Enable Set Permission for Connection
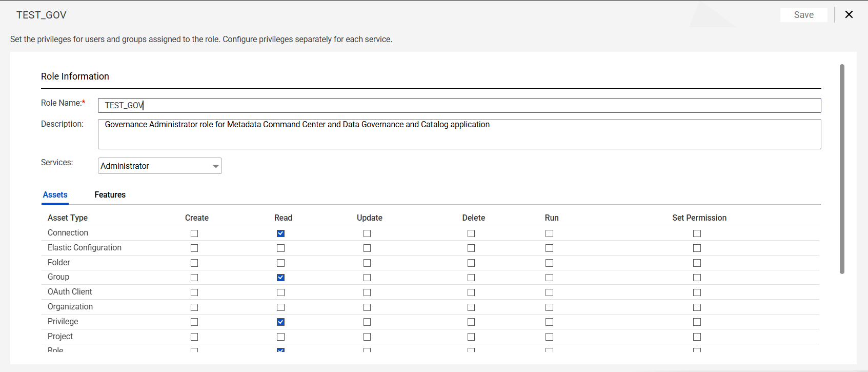 697,233
